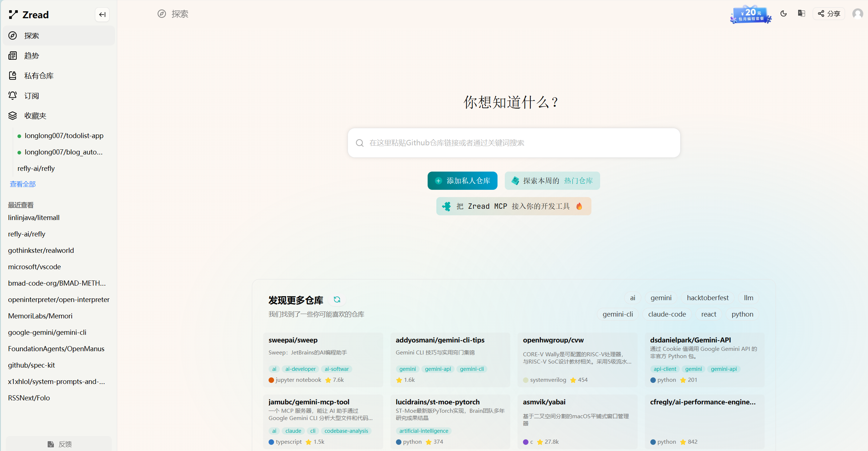Refresh the discover repositories list
The width and height of the screenshot is (868, 451).
[337, 299]
